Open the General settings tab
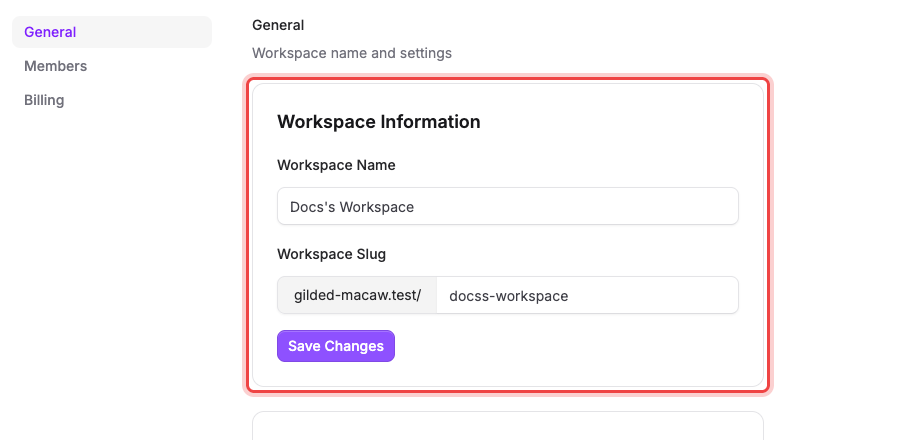The image size is (900, 440). pos(112,32)
